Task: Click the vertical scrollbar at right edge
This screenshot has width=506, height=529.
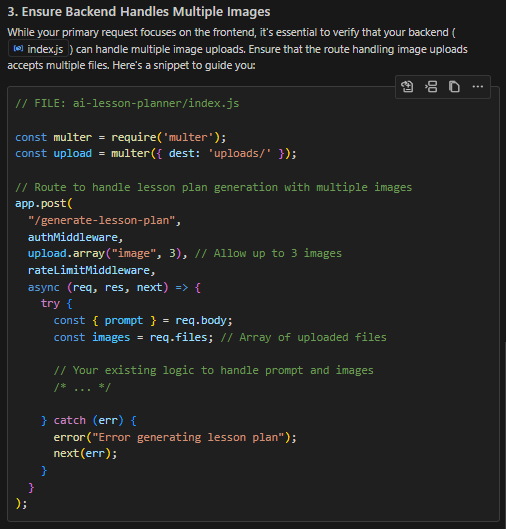Action: (x=505, y=435)
